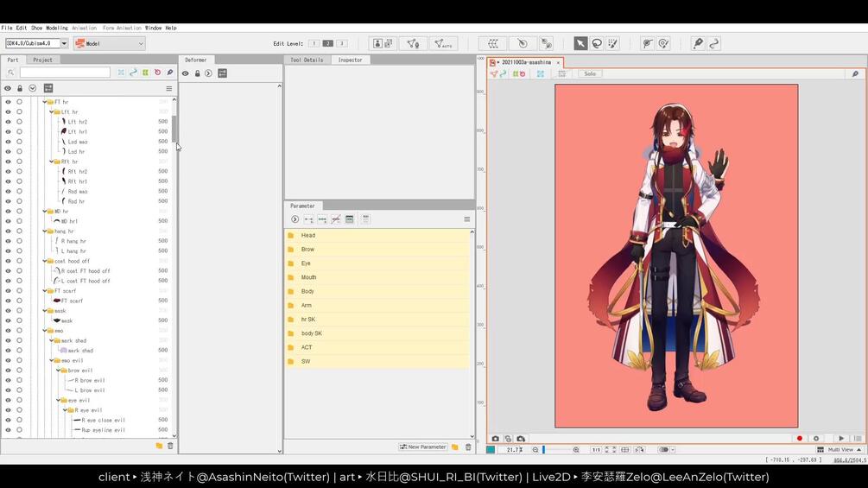868x488 pixels.
Task: Click trash icon in Part panel bottom
Action: point(170,446)
